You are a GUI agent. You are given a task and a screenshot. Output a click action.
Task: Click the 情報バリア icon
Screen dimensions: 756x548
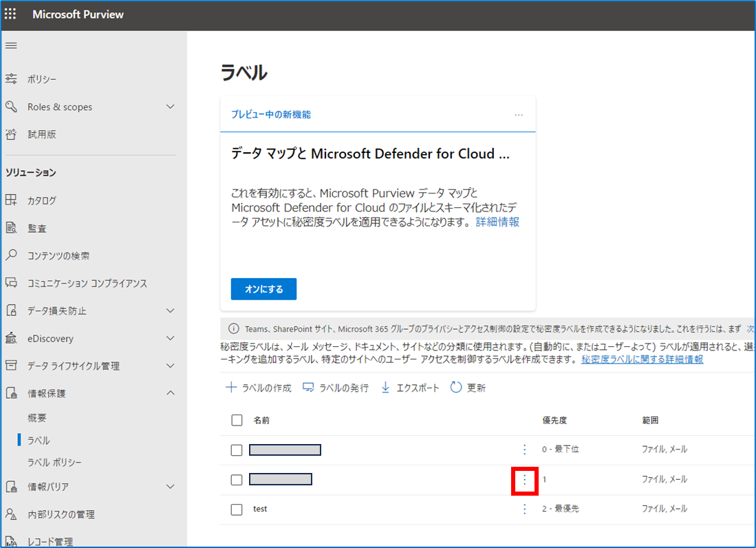pos(11,486)
